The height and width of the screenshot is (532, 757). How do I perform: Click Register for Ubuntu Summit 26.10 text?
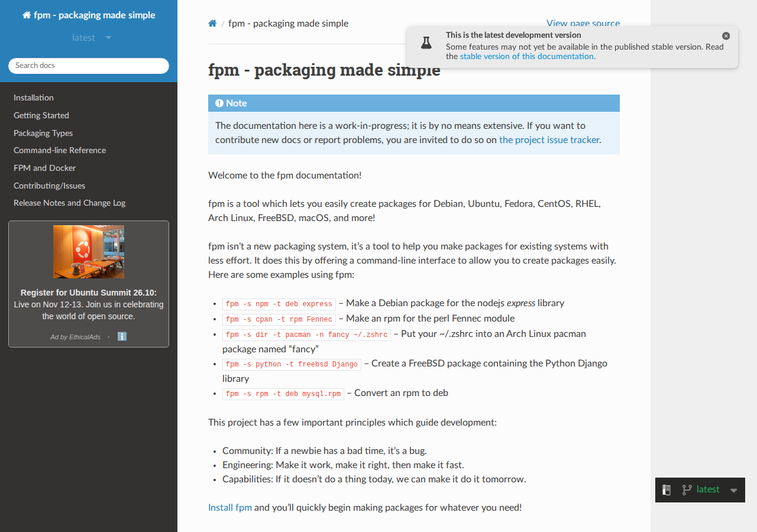tap(89, 293)
